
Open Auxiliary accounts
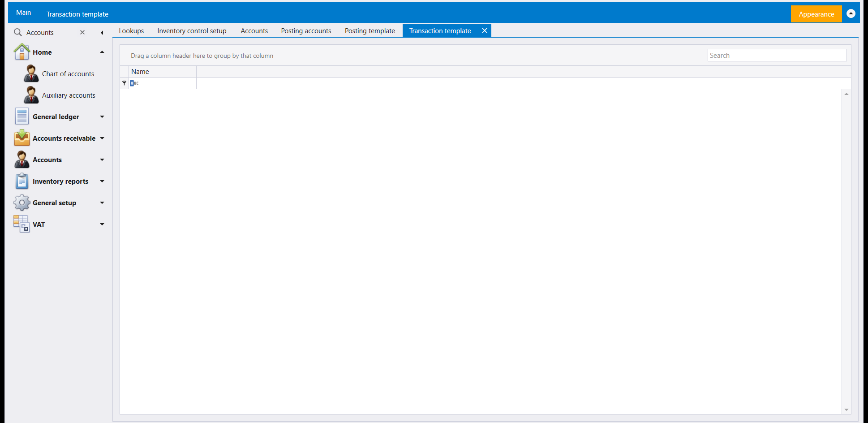69,95
